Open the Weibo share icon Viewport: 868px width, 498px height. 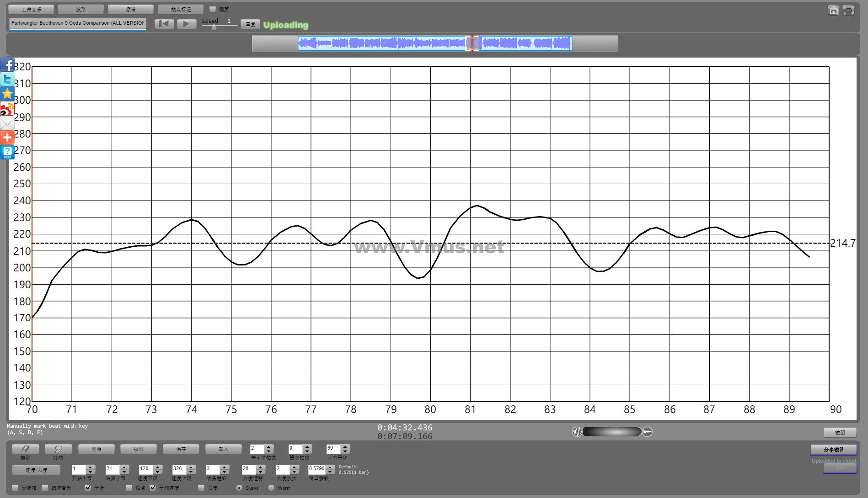[7, 109]
